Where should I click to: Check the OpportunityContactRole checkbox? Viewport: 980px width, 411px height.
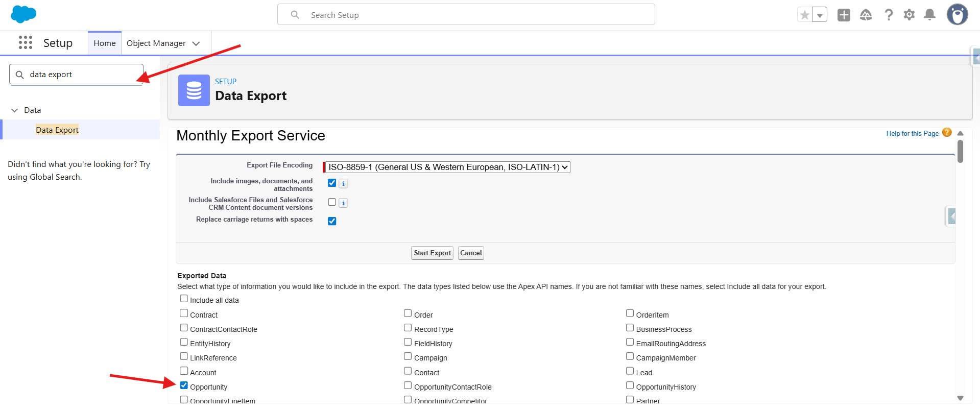[408, 385]
